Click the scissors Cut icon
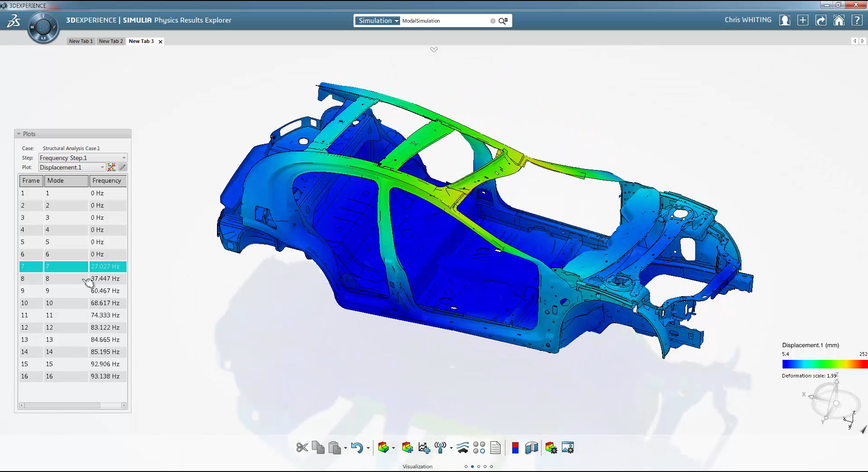This screenshot has height=472, width=868. point(302,448)
